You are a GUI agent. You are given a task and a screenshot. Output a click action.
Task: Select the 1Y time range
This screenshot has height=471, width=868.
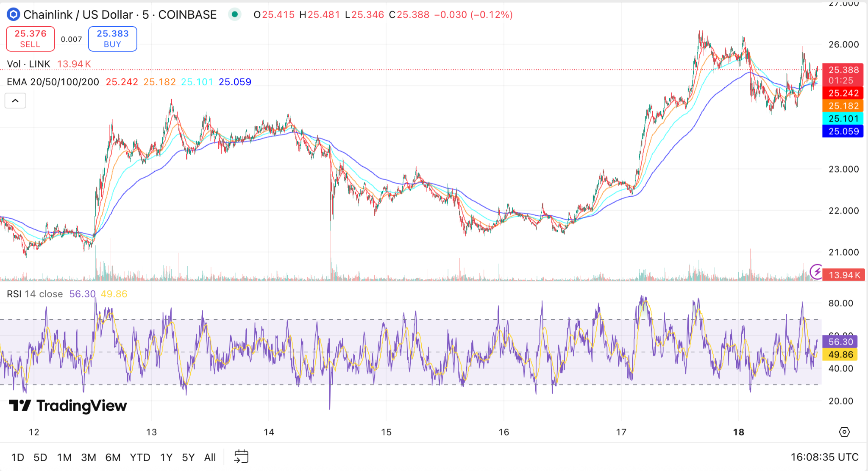click(166, 457)
